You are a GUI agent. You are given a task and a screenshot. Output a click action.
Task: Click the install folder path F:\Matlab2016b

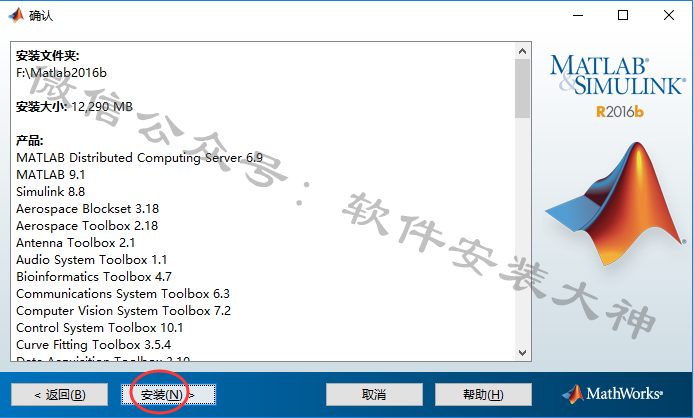62,73
